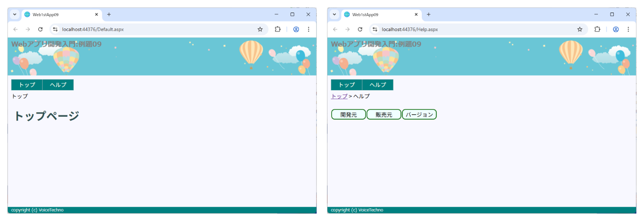Go back in the right browser window
Screen dimensions: 644x221
click(335, 29)
